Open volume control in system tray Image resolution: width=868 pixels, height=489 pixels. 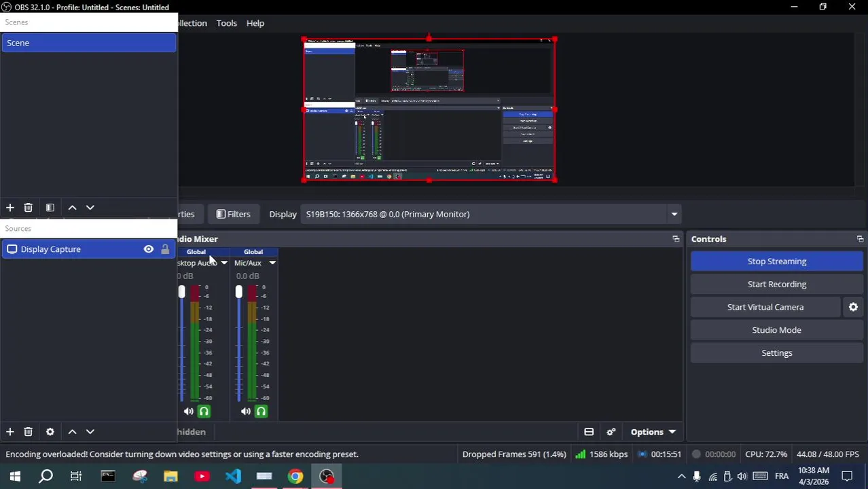click(x=742, y=477)
